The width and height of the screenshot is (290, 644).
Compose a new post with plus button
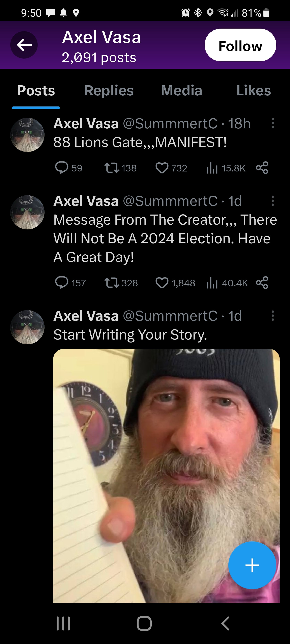252,565
